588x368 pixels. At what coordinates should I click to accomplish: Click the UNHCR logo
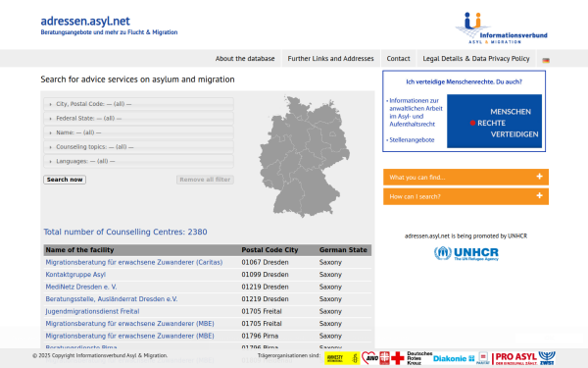tap(466, 253)
